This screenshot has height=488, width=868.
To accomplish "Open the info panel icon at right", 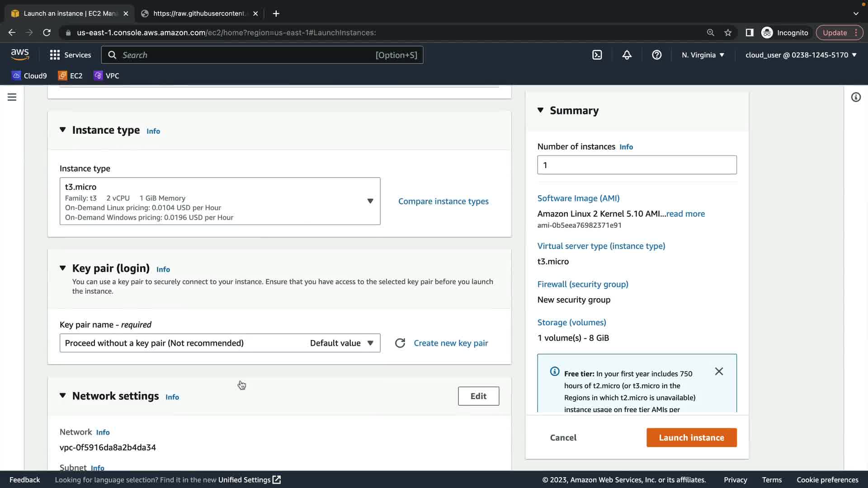I will tap(856, 97).
